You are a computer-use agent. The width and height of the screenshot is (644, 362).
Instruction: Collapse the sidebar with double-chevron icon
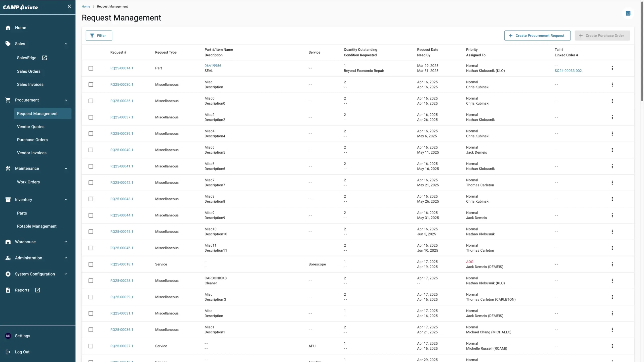(x=69, y=7)
